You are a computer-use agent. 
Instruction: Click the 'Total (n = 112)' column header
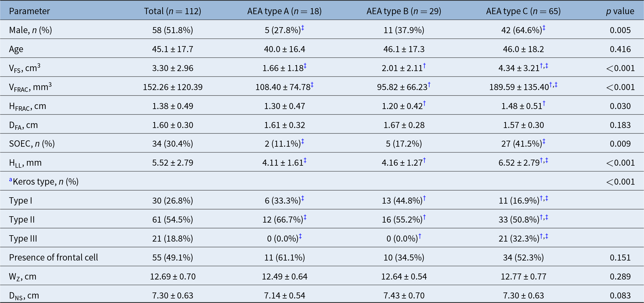[173, 11]
